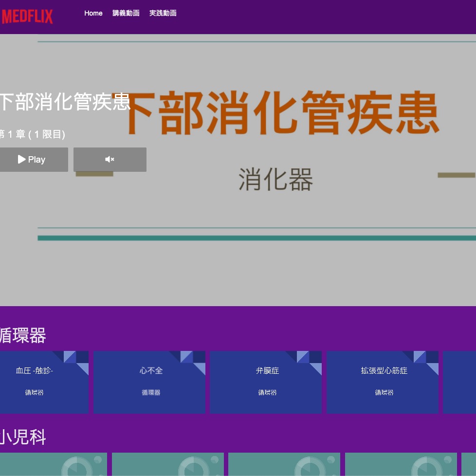Click the 循環器 label under 心不全
Image resolution: width=476 pixels, height=476 pixels.
151,393
